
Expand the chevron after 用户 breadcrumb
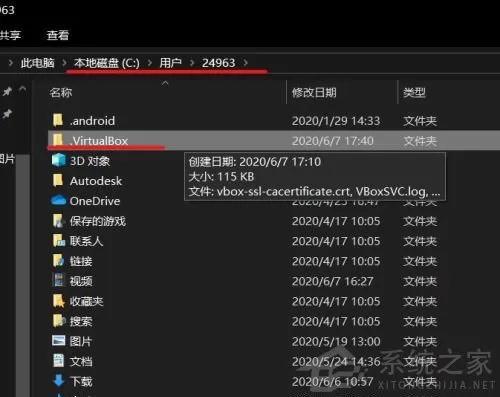pyautogui.click(x=192, y=63)
